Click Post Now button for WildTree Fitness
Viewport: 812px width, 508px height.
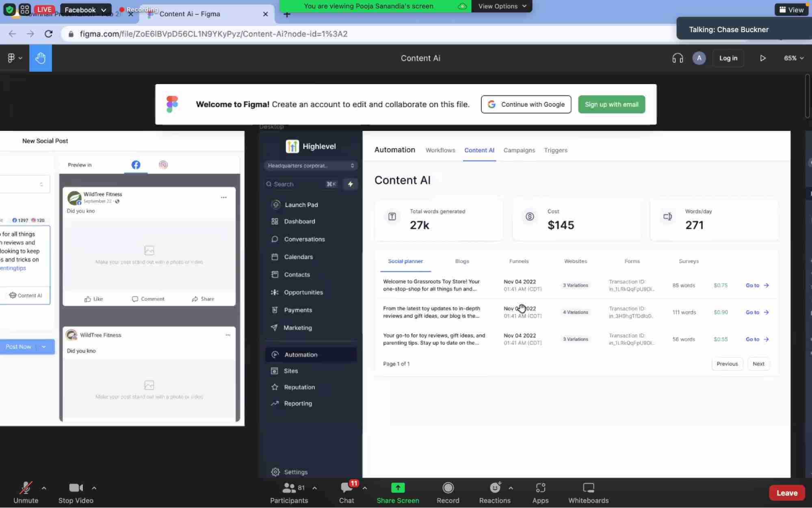point(18,347)
